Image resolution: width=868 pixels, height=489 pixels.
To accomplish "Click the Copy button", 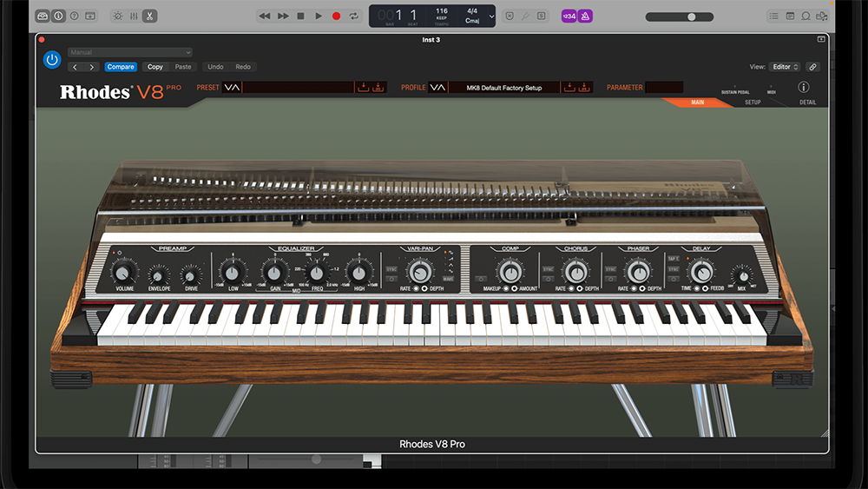I will coord(155,67).
